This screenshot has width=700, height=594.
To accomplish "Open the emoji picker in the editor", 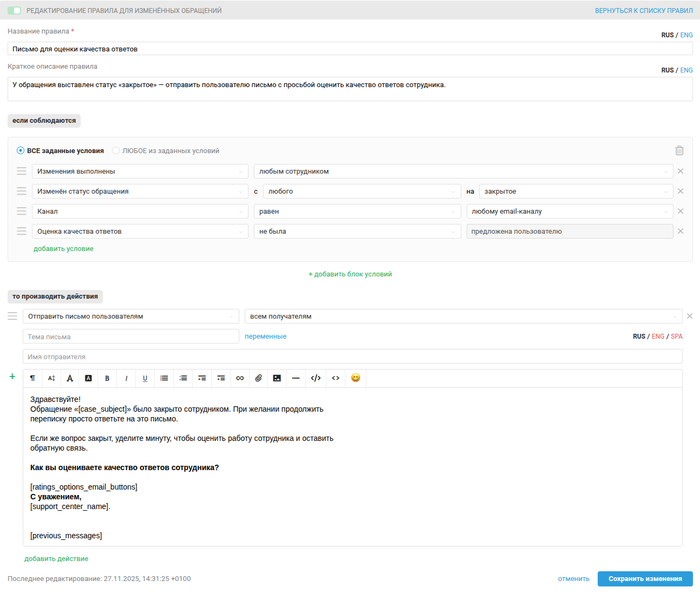I will 356,378.
